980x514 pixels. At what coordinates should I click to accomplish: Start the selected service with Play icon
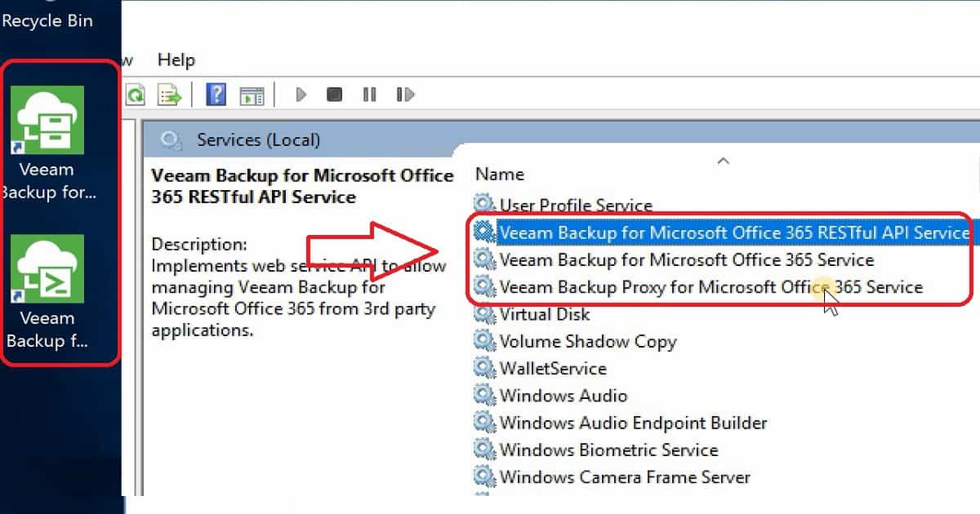[301, 95]
